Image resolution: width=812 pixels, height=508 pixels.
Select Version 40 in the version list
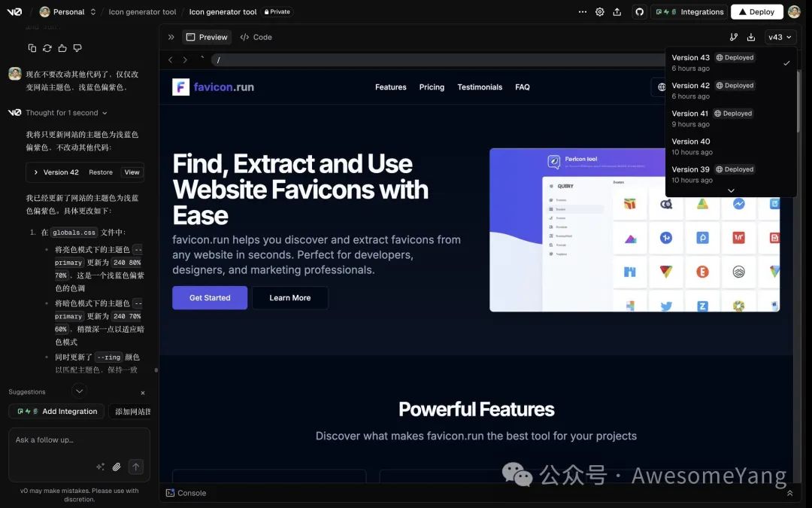point(730,147)
